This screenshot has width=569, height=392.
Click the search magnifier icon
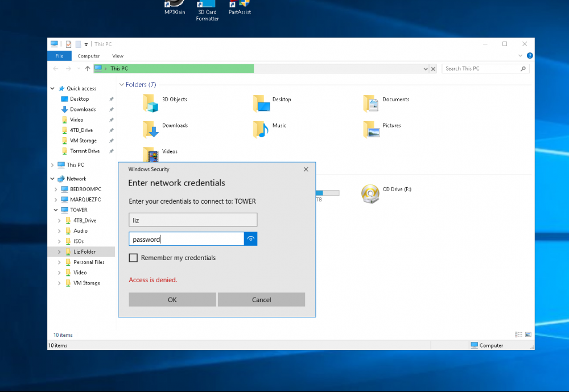tap(523, 69)
